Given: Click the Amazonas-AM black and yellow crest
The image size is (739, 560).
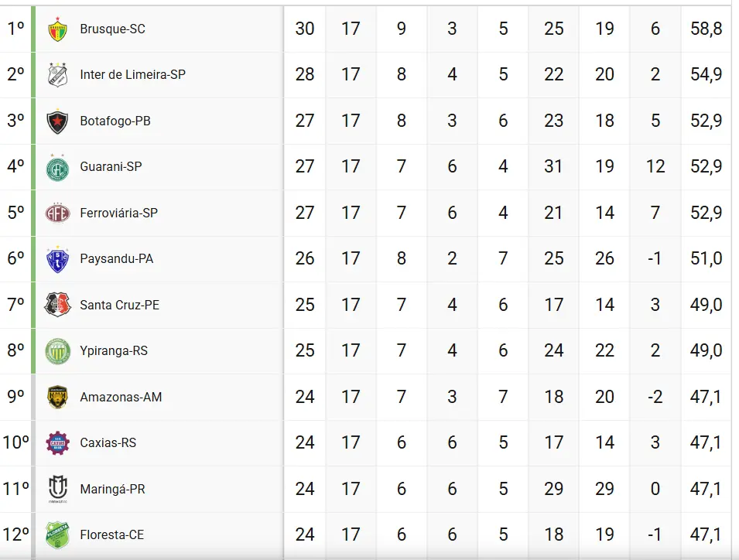Looking at the screenshot, I should click(57, 397).
